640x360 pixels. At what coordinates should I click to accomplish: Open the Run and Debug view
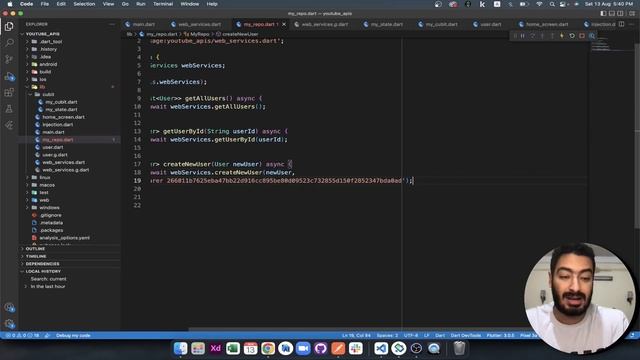(x=9, y=76)
